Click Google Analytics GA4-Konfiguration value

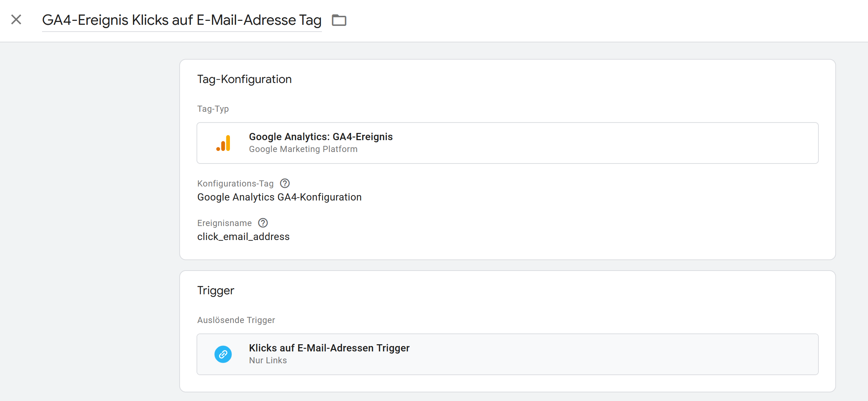pos(279,197)
